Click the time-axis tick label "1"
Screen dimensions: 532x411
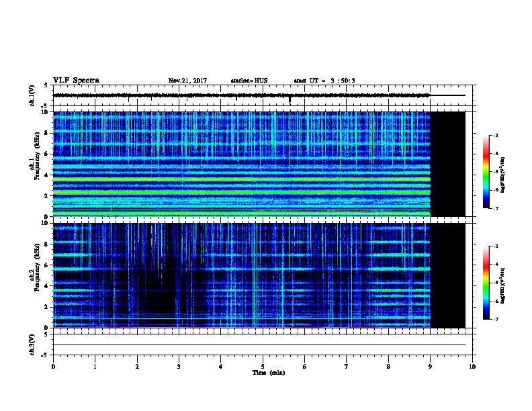coord(95,366)
